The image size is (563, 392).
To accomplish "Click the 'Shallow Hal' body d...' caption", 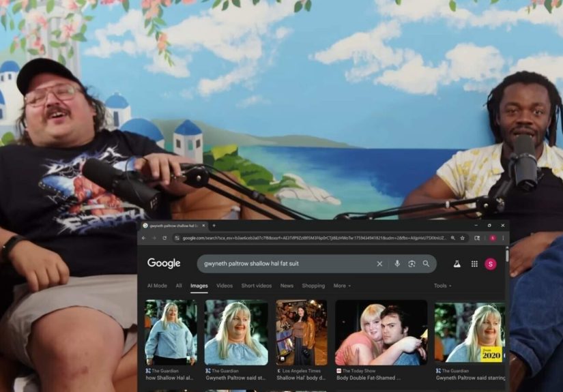I will [x=300, y=378].
